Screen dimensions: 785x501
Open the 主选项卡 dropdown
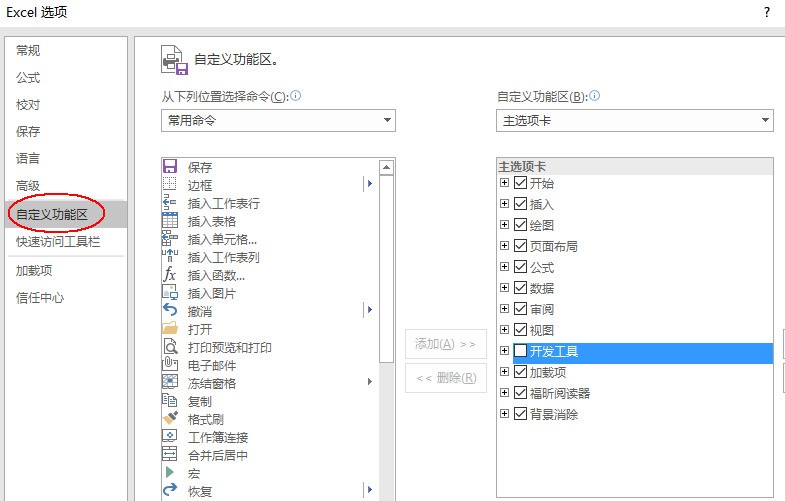click(635, 121)
